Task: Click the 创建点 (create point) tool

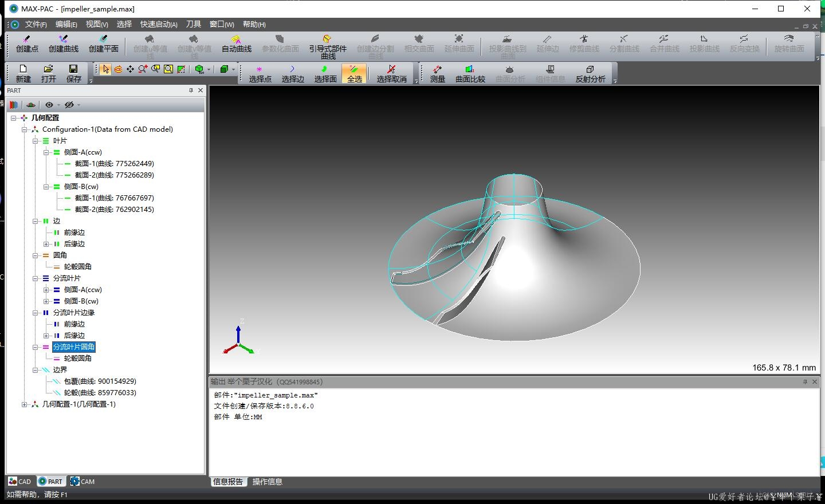Action: (x=27, y=44)
